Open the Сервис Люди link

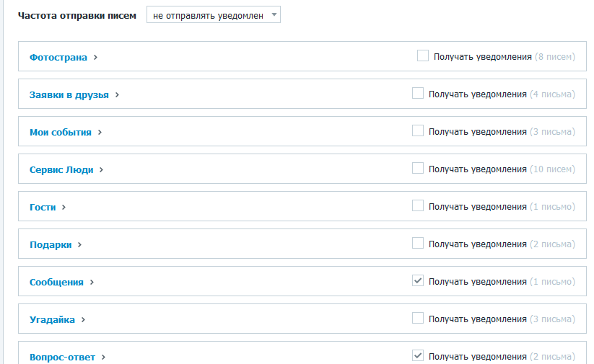[x=61, y=169]
